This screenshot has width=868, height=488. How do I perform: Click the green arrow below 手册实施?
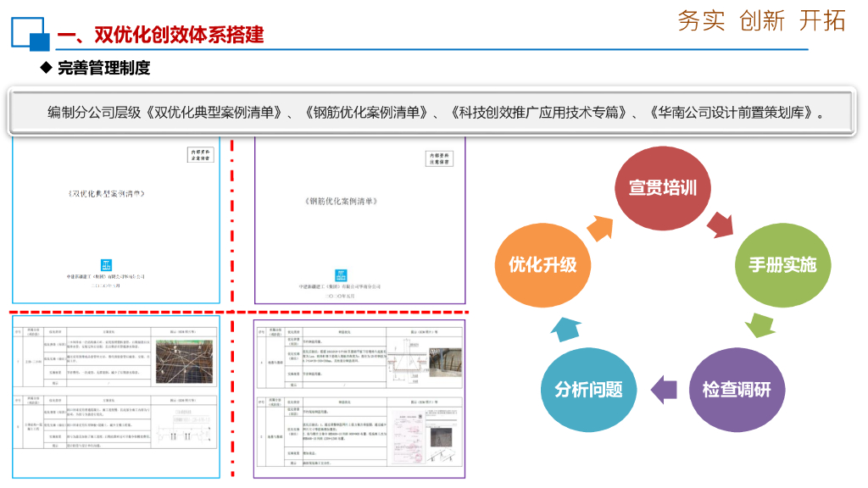point(760,324)
